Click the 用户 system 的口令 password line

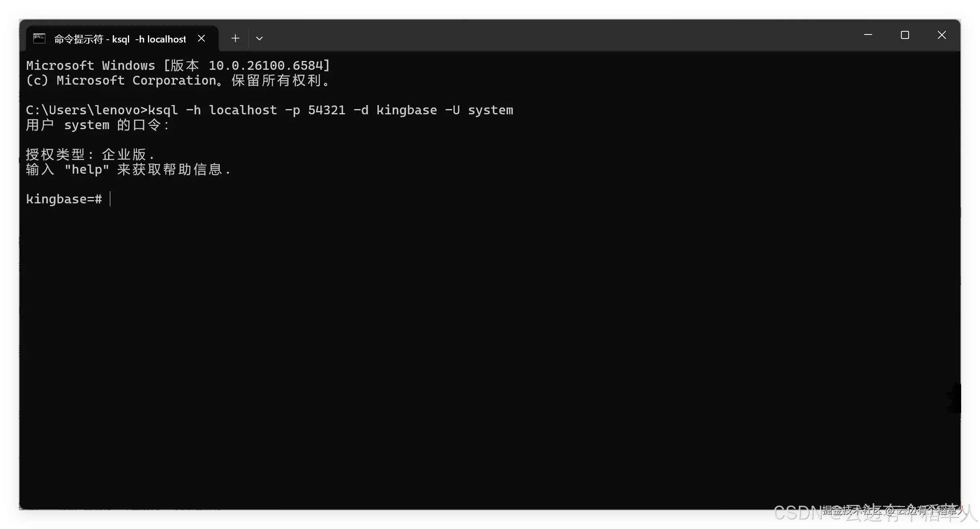[98, 125]
